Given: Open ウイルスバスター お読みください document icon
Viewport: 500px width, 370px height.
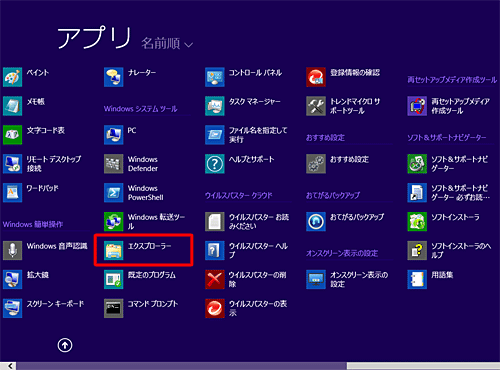Looking at the screenshot, I should (215, 222).
